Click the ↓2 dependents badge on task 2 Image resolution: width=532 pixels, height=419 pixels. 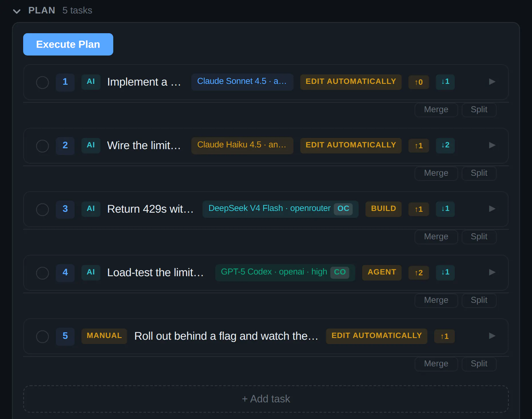point(445,145)
